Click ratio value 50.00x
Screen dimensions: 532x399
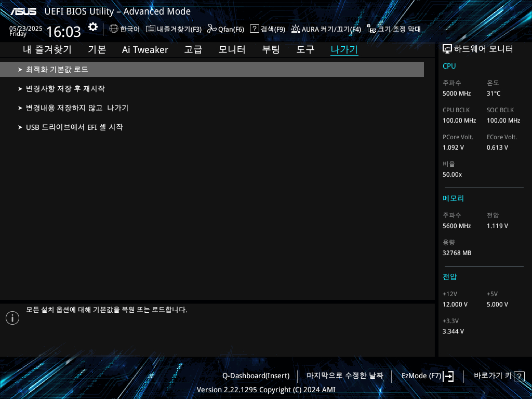452,175
